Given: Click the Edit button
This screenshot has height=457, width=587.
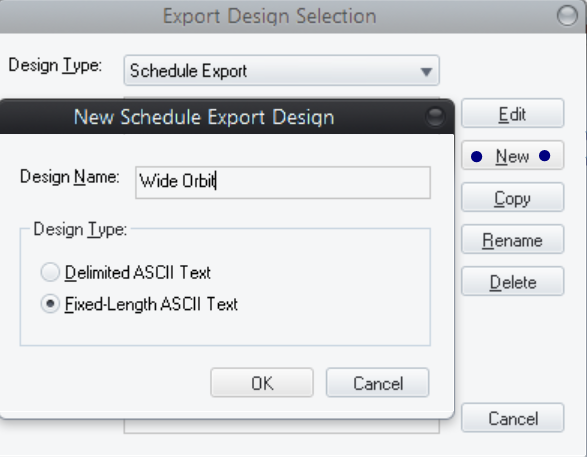Looking at the screenshot, I should [x=513, y=114].
